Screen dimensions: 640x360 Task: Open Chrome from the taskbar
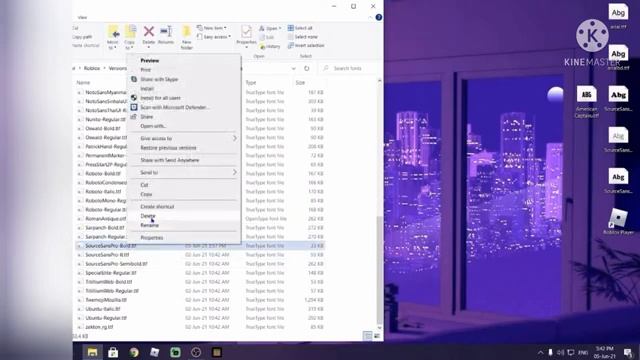134,352
